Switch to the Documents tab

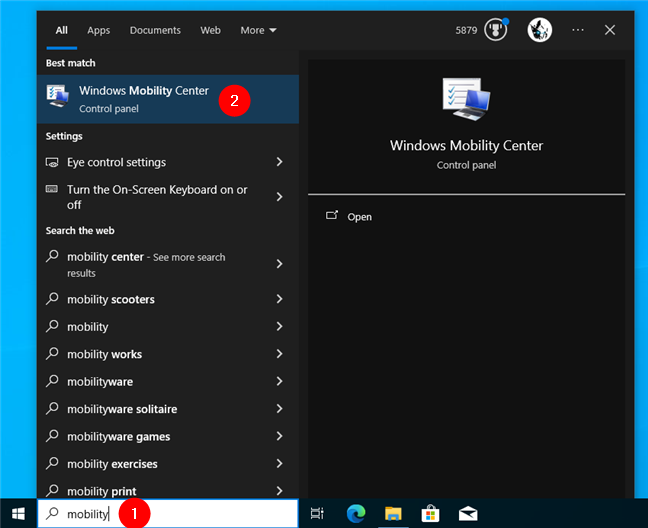(155, 31)
